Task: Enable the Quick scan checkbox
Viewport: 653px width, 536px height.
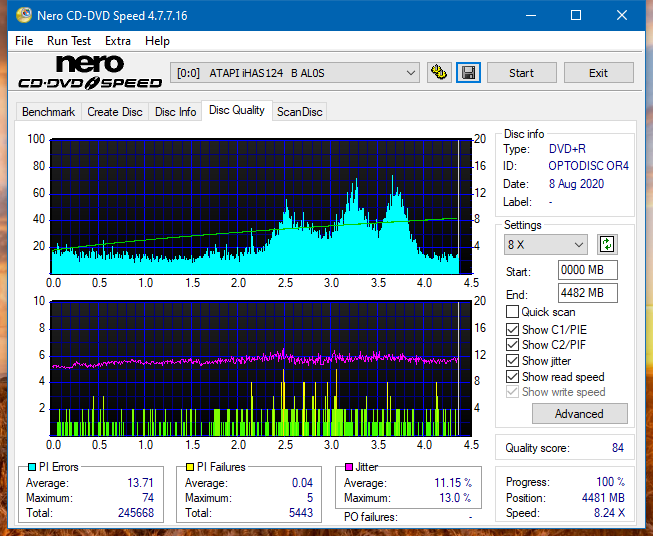Action: pos(512,312)
